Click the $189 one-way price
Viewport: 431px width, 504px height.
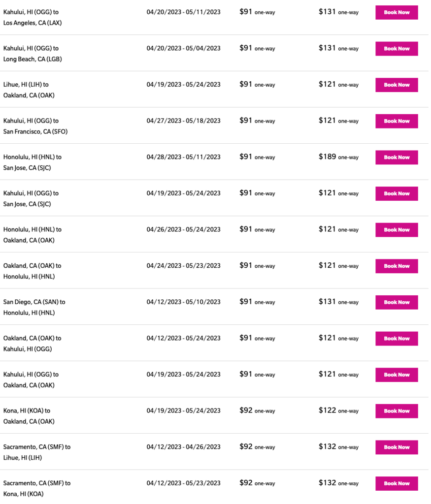[x=338, y=157]
